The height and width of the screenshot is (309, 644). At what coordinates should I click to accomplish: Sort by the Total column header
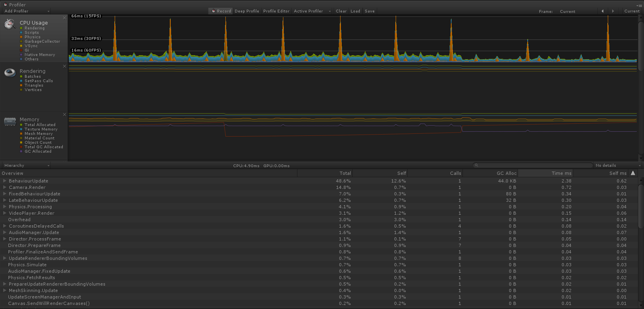325,173
